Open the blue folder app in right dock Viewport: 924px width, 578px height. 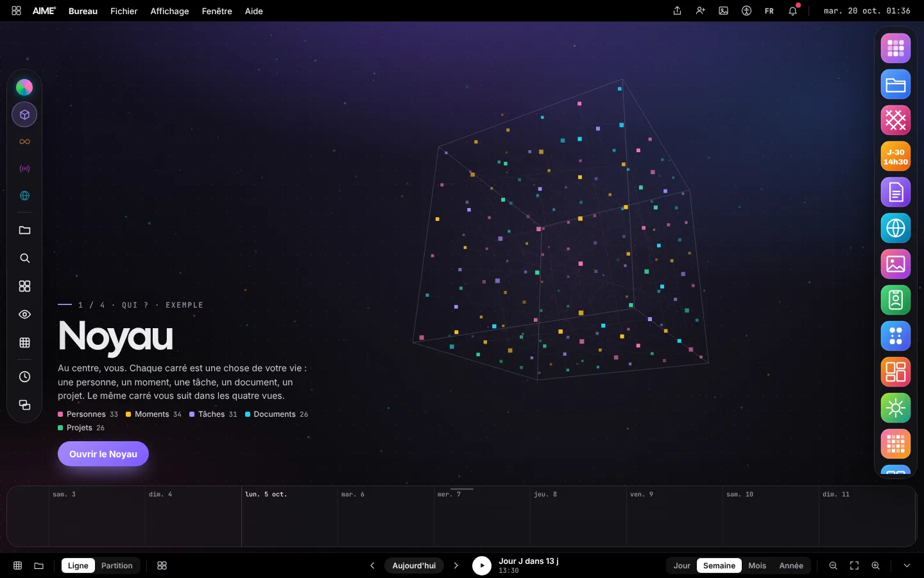896,85
